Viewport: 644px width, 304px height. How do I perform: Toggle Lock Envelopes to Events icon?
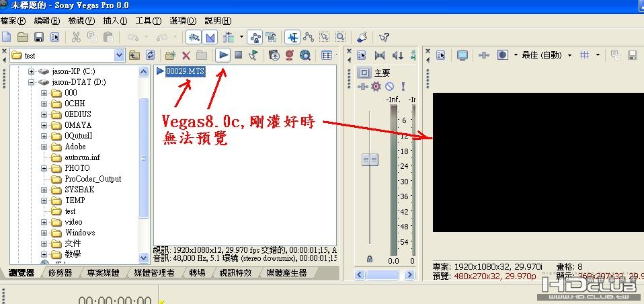pos(255,37)
